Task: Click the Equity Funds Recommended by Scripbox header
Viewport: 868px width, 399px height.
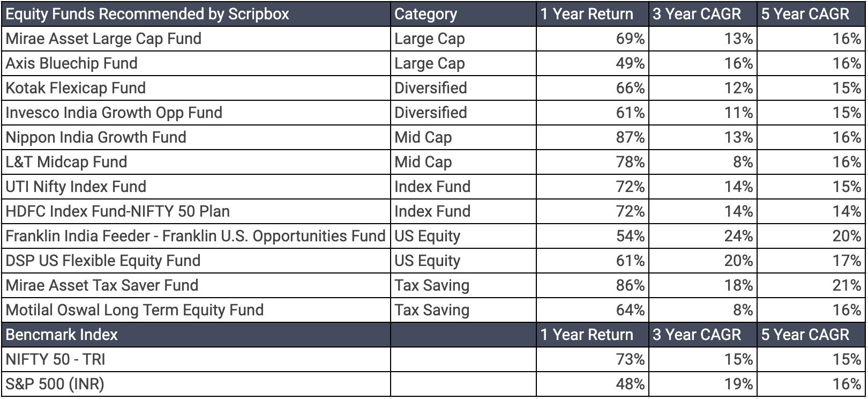Action: coord(147,14)
